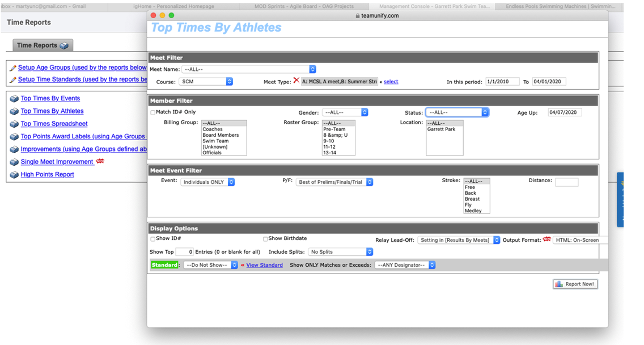Click the Report Now! button

[x=575, y=284]
